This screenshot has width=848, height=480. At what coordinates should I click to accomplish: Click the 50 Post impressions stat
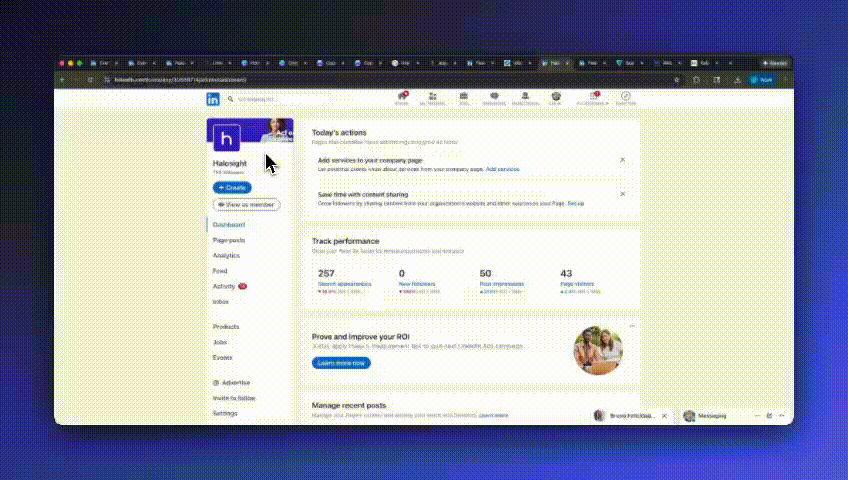[x=501, y=281]
